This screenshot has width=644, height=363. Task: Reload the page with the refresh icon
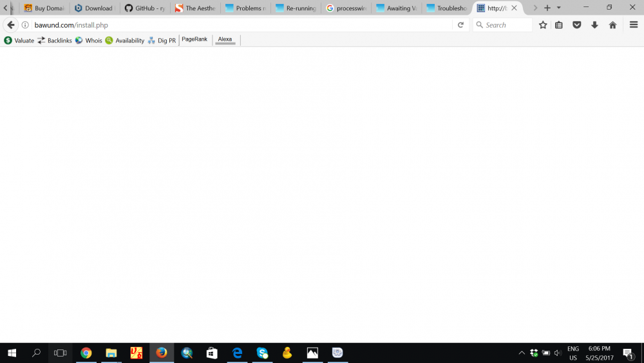point(460,25)
